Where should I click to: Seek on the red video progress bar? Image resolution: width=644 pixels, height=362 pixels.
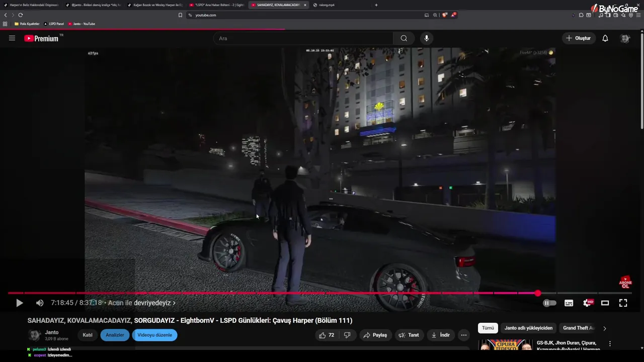[x=319, y=293]
